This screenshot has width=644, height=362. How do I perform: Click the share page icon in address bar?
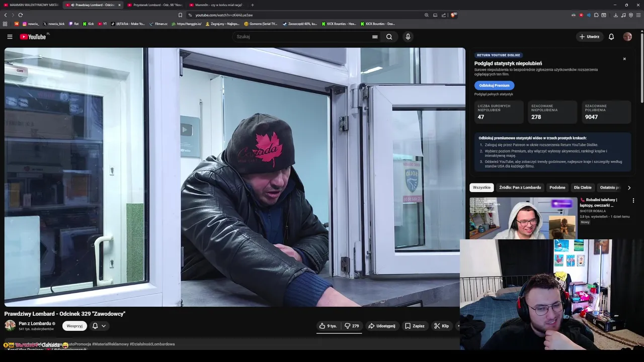pyautogui.click(x=444, y=15)
